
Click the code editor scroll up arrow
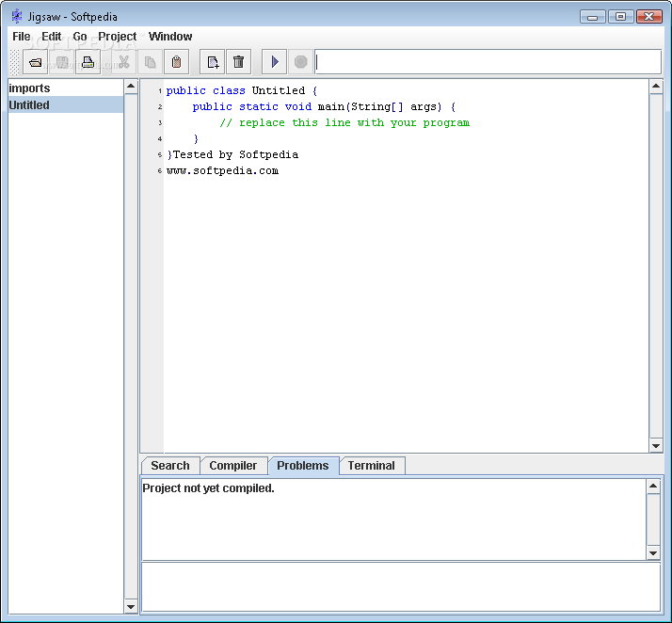coord(656,87)
